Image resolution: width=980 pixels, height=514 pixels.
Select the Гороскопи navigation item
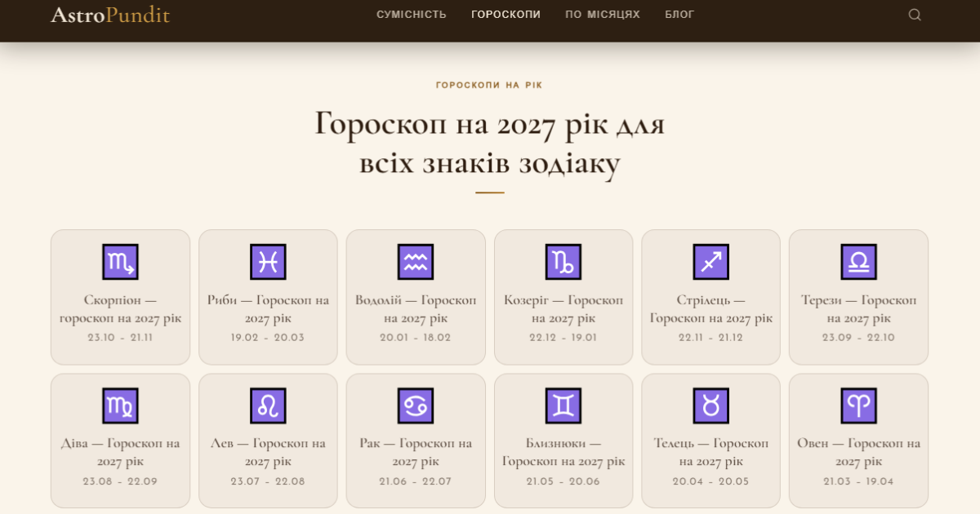[x=506, y=15]
